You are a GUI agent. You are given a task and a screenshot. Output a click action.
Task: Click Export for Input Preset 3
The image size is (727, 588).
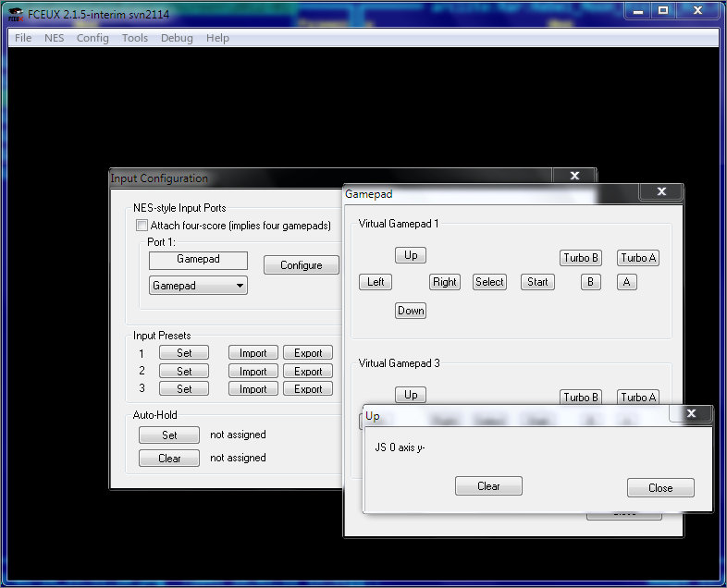click(x=308, y=388)
